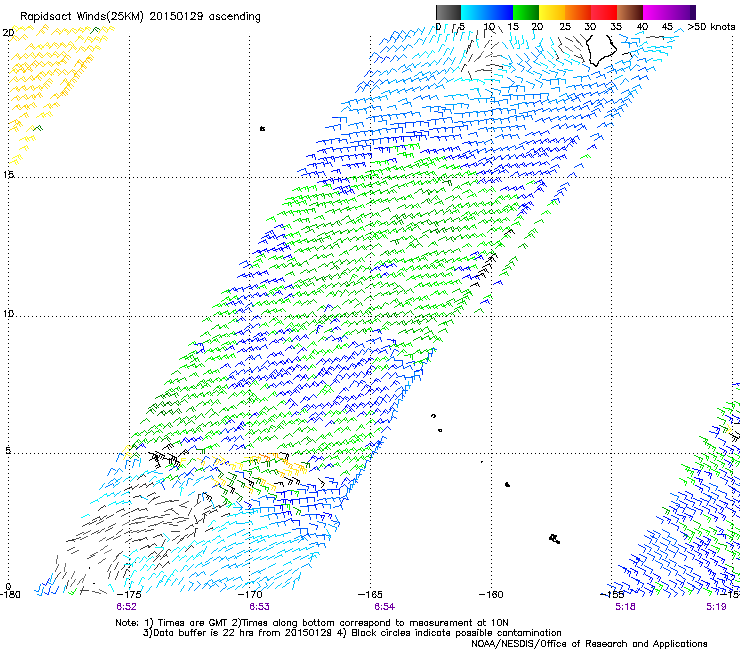Screen dimensions: 740x650
Task: Click the longitude label "-160"
Action: (491, 594)
